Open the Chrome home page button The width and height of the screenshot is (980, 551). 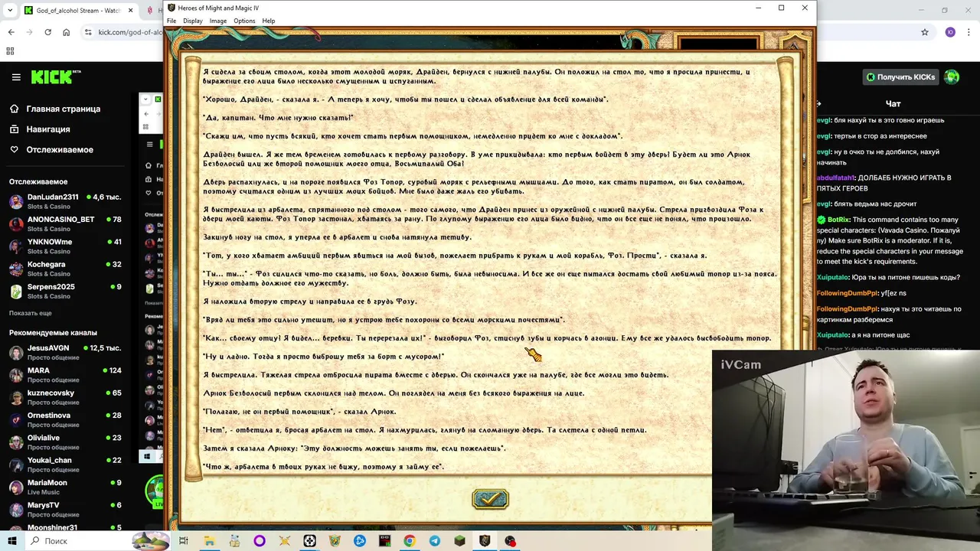(67, 32)
